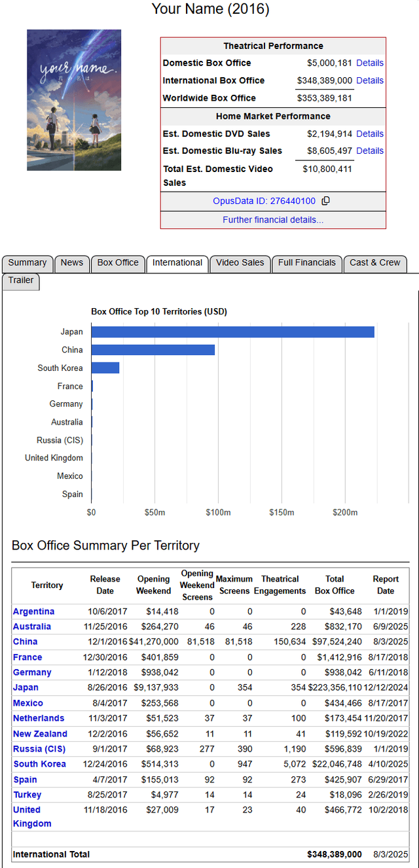
Task: Click the Further financial details link
Action: tap(273, 220)
